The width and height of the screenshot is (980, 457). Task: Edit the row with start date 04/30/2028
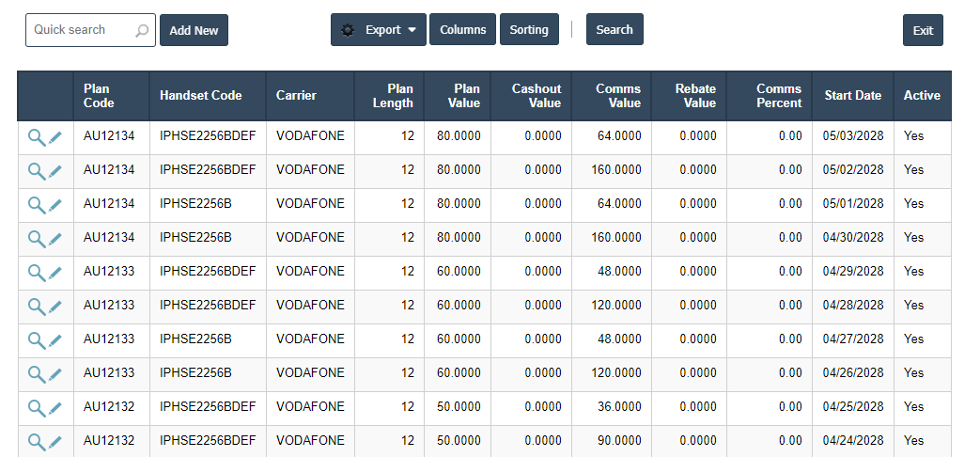point(55,239)
